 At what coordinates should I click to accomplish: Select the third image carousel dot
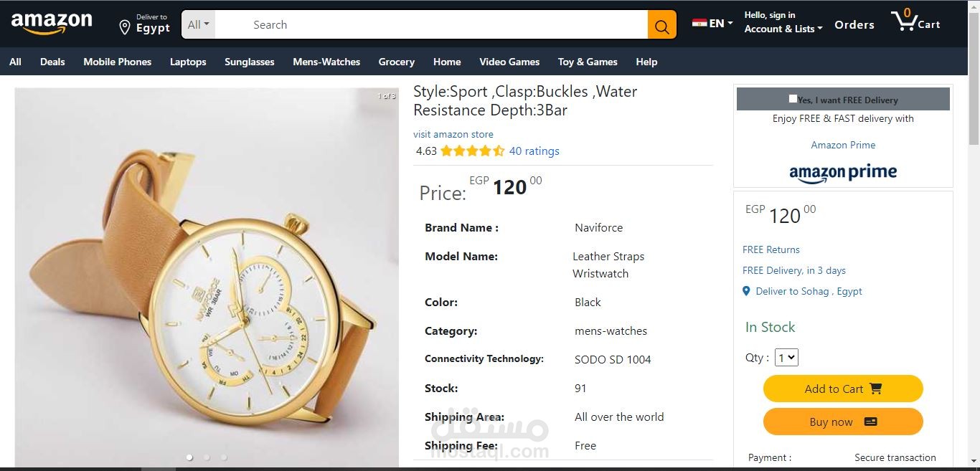[x=224, y=457]
